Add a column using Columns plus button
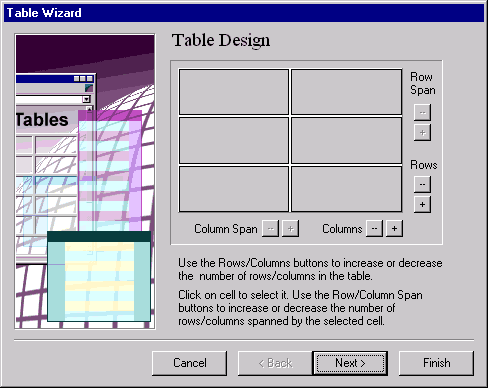 tap(394, 229)
